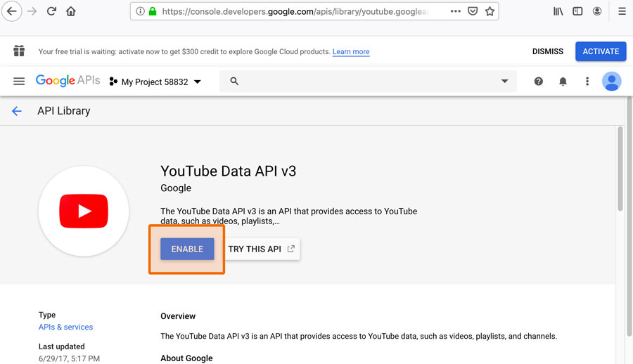Expand the search bar dropdown arrow

coord(504,82)
